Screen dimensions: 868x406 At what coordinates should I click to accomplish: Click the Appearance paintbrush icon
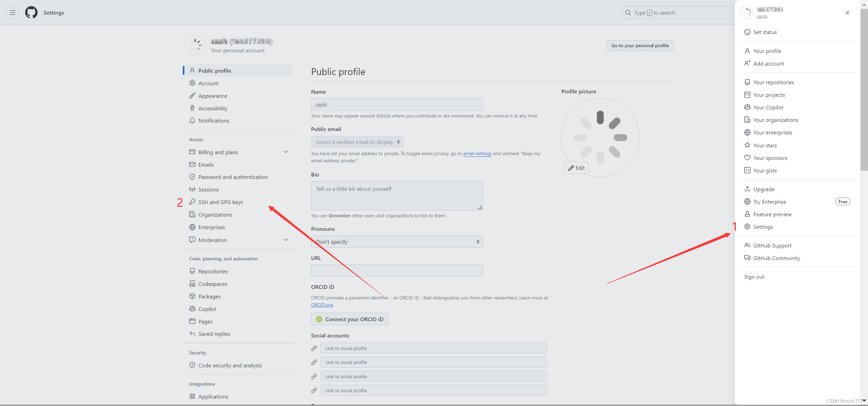click(192, 96)
